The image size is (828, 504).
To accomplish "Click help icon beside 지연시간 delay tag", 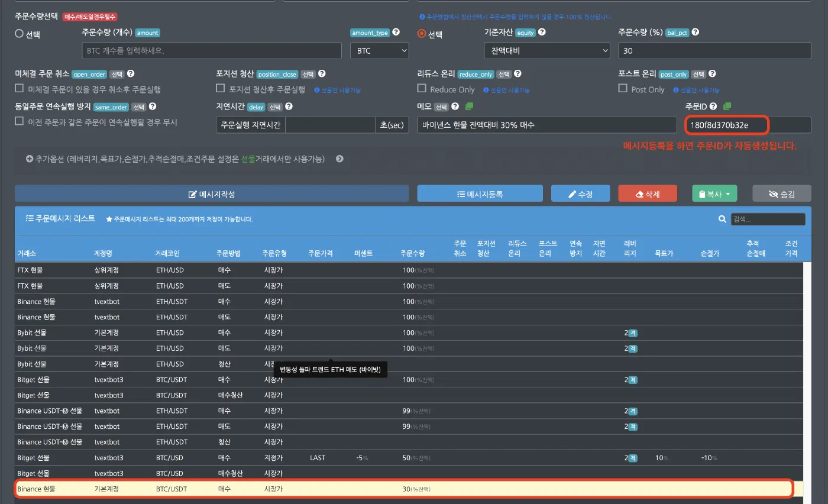I will pyautogui.click(x=289, y=107).
